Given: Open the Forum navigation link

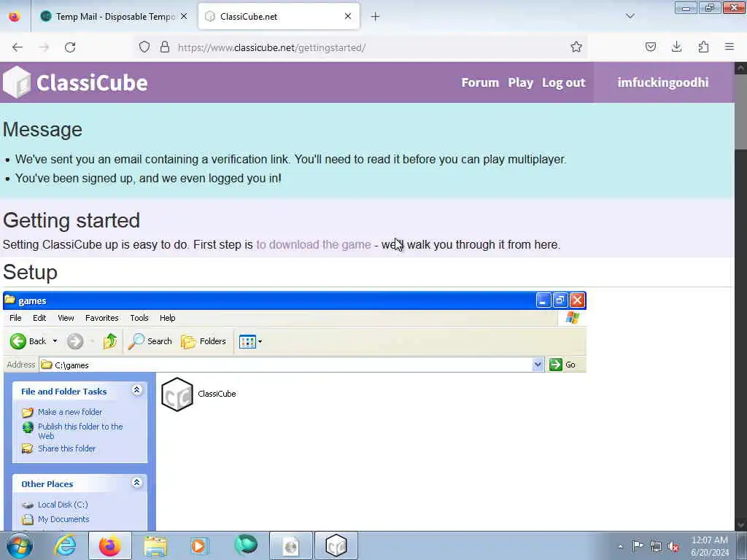Looking at the screenshot, I should (x=480, y=82).
